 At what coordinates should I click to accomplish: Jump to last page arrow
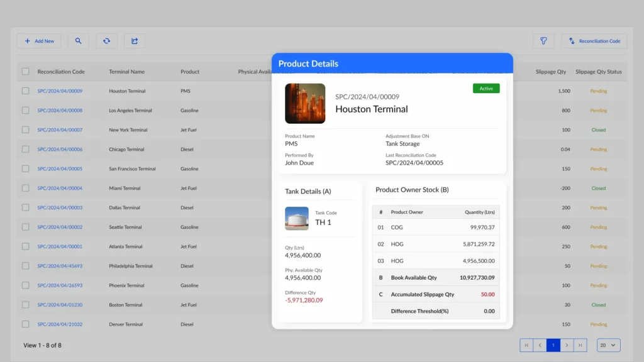coord(580,345)
